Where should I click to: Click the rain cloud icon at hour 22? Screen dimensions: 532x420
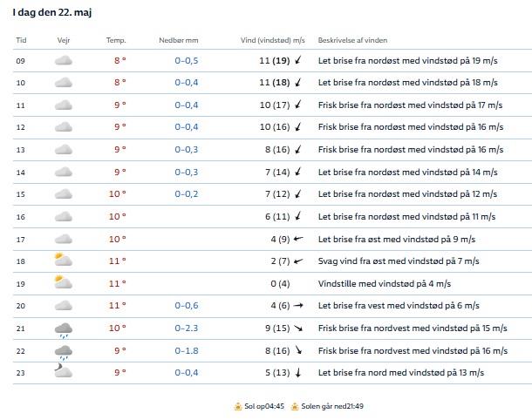click(63, 351)
